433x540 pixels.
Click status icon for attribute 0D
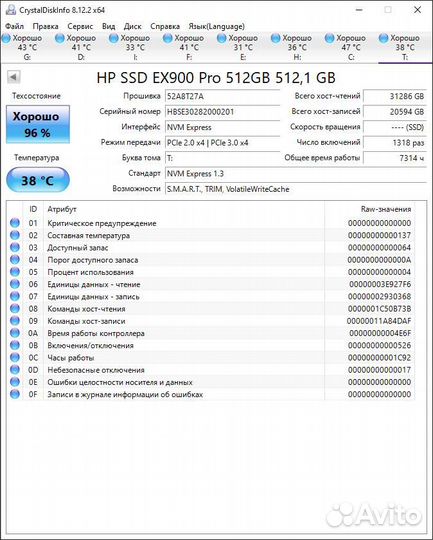point(15,370)
